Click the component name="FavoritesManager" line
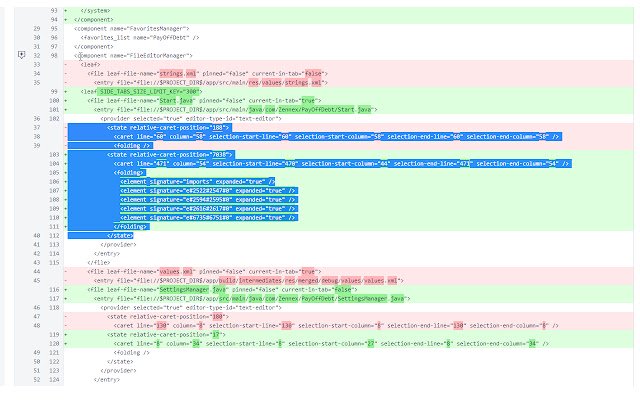The width and height of the screenshot is (640, 400). click(132, 29)
